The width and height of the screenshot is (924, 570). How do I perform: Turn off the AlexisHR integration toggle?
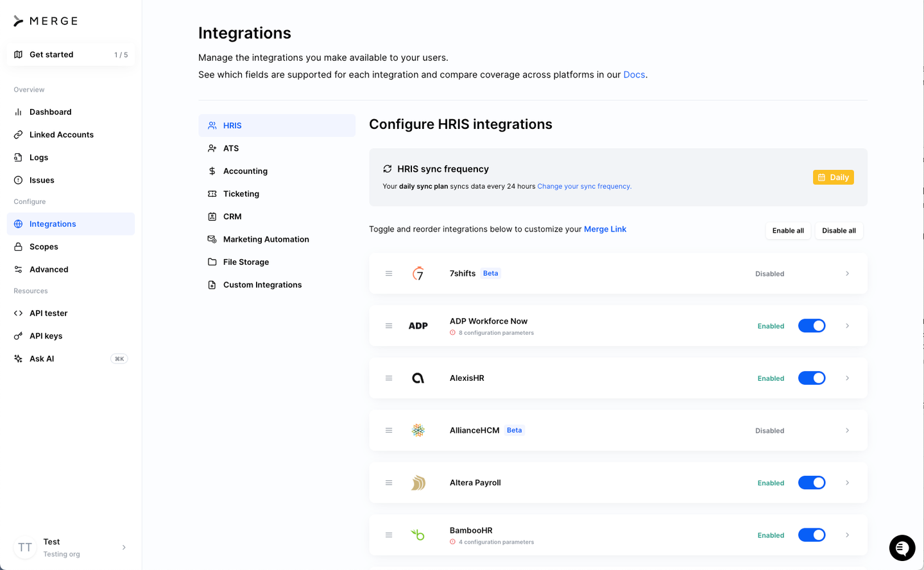pyautogui.click(x=812, y=378)
